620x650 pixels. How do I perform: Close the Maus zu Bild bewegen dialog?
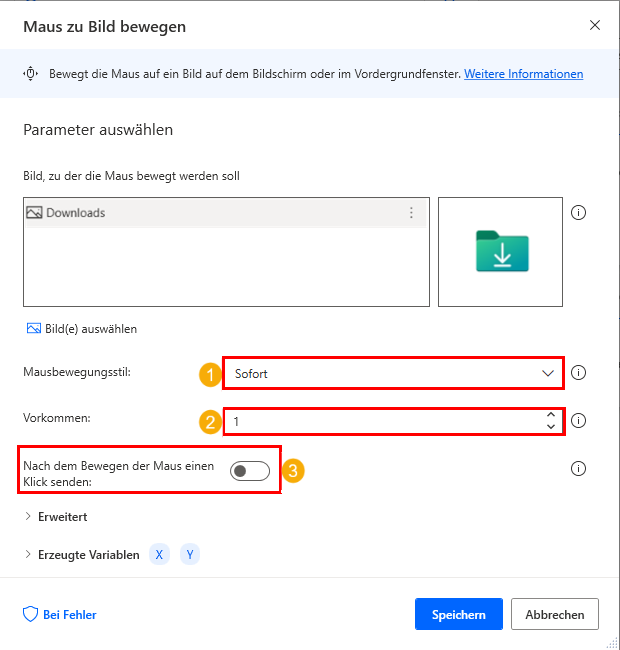595,25
